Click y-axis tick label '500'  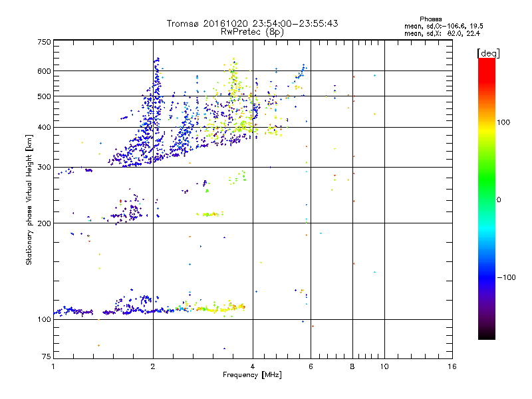click(x=44, y=96)
